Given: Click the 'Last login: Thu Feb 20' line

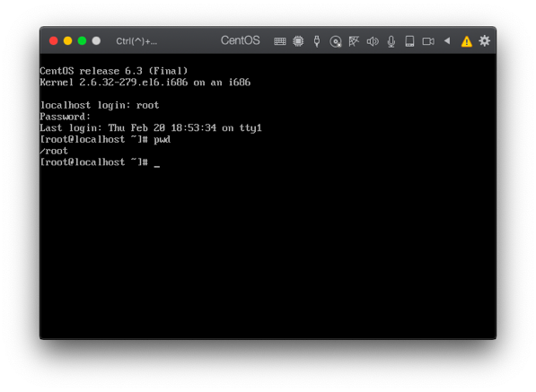Looking at the screenshot, I should (151, 128).
